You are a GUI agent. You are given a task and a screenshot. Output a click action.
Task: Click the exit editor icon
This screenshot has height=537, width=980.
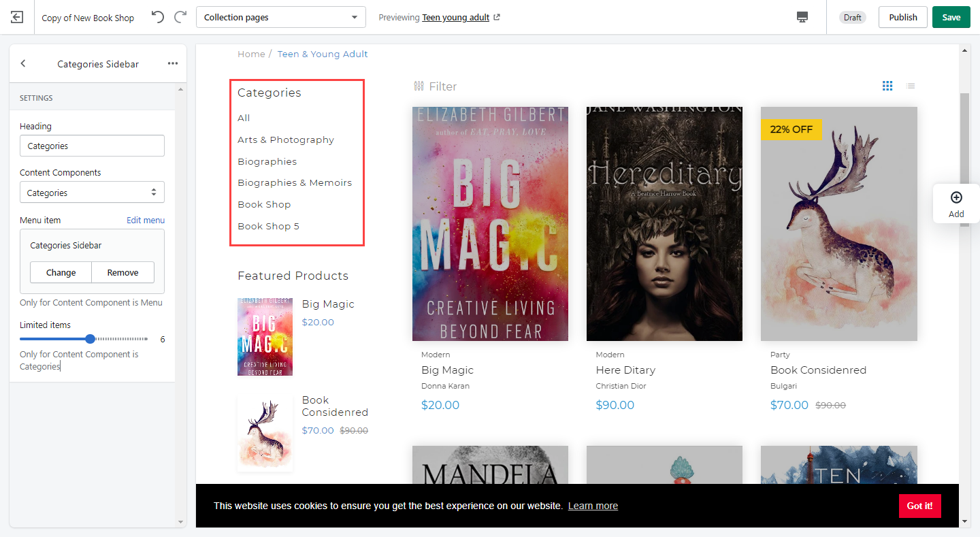click(x=17, y=17)
